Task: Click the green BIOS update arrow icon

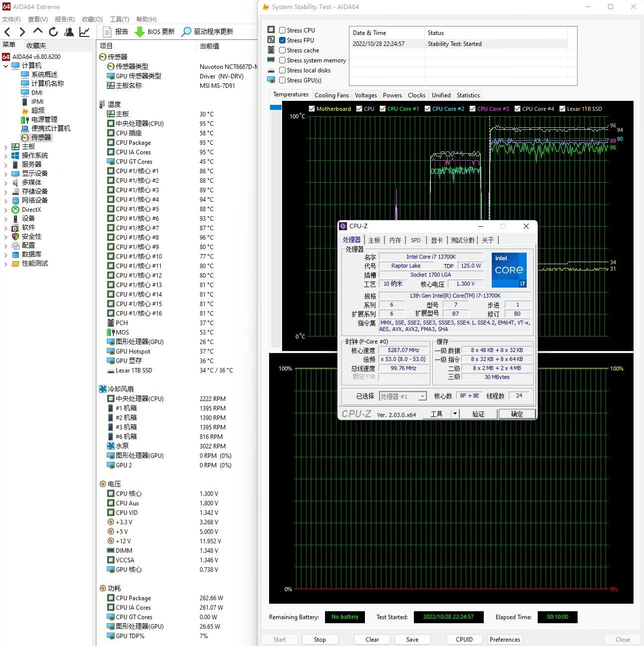Action: click(x=140, y=32)
